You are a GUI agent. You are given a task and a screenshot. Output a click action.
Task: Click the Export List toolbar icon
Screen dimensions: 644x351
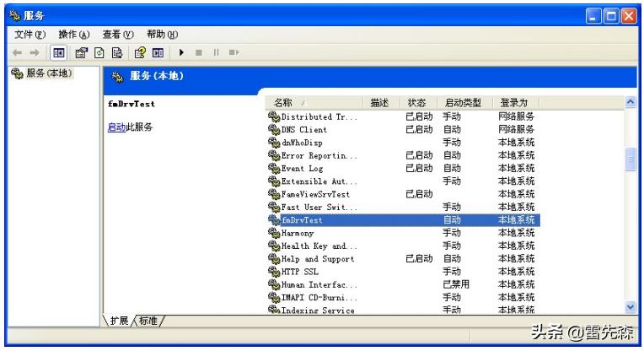coord(117,52)
